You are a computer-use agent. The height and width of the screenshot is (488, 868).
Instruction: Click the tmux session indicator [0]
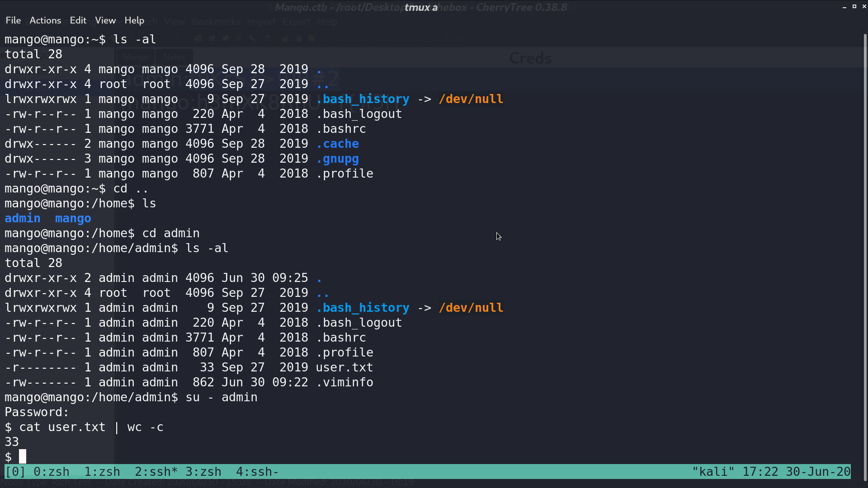tap(15, 472)
